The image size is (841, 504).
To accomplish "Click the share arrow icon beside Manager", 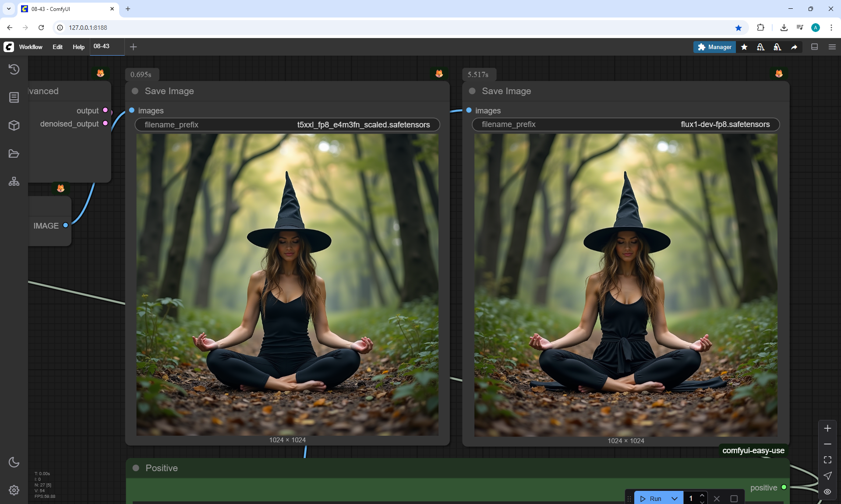I will pyautogui.click(x=794, y=47).
